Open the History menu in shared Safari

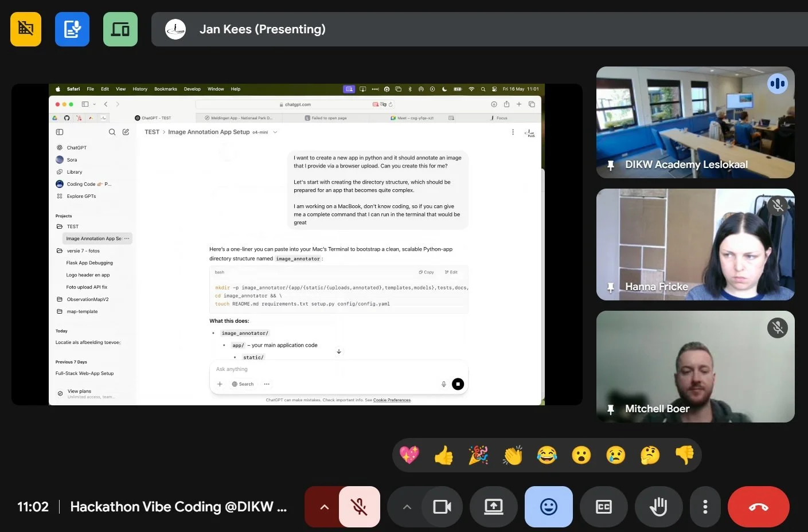pos(140,89)
